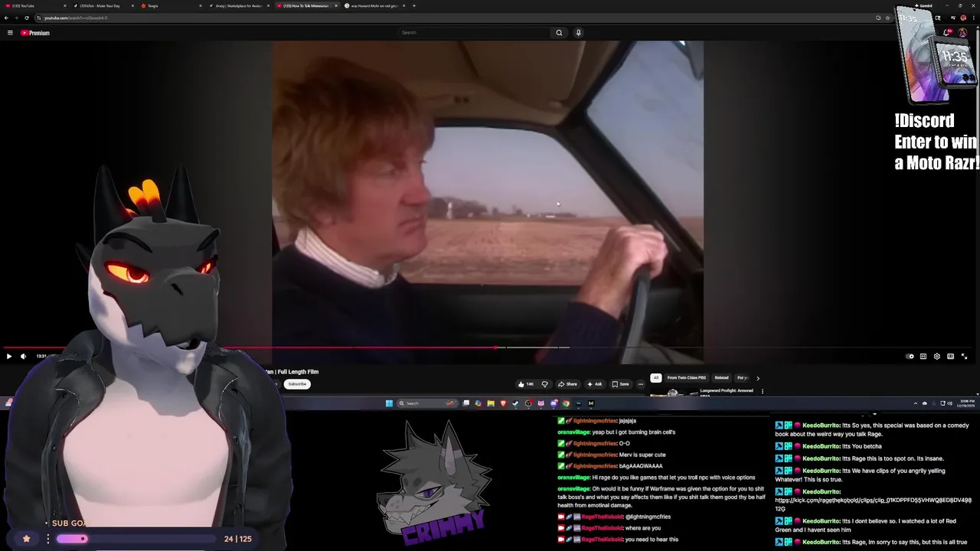Viewport: 980px width, 551px height.
Task: Open taskbar clock and date
Action: tap(967, 403)
